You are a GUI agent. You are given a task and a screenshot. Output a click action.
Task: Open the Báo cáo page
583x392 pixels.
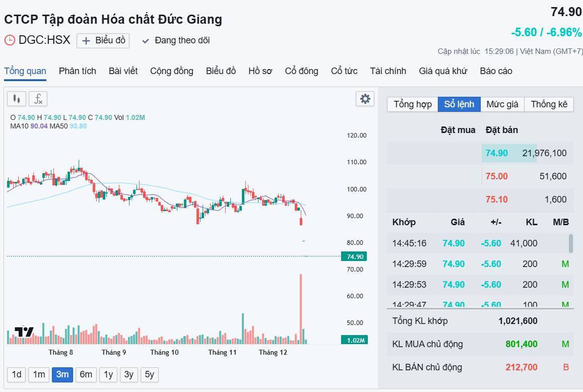[x=496, y=71]
